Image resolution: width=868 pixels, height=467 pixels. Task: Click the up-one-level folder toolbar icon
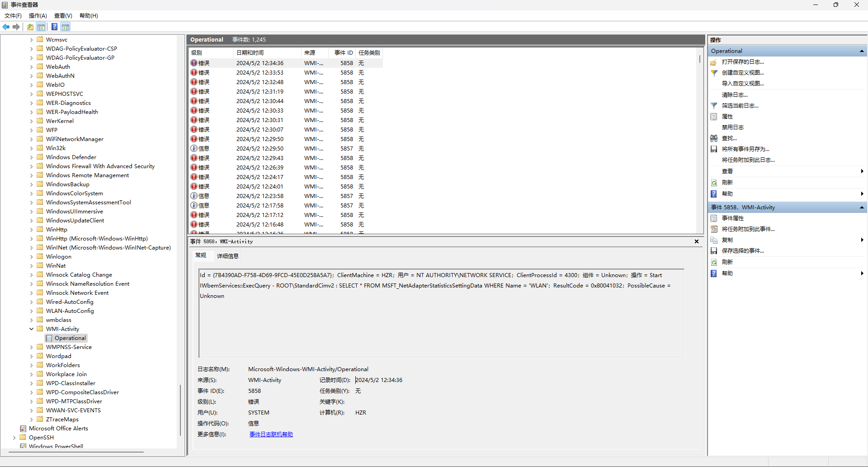tap(30, 27)
